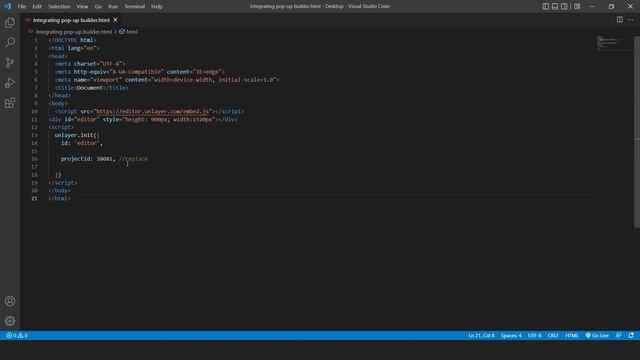
Task: Toggle secondary side bar layout icon
Action: tap(564, 6)
